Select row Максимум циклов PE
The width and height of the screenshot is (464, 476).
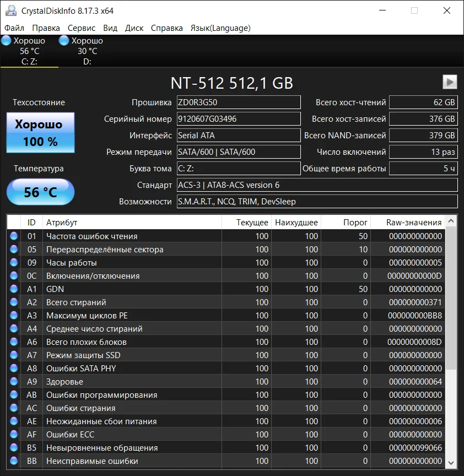click(x=226, y=316)
